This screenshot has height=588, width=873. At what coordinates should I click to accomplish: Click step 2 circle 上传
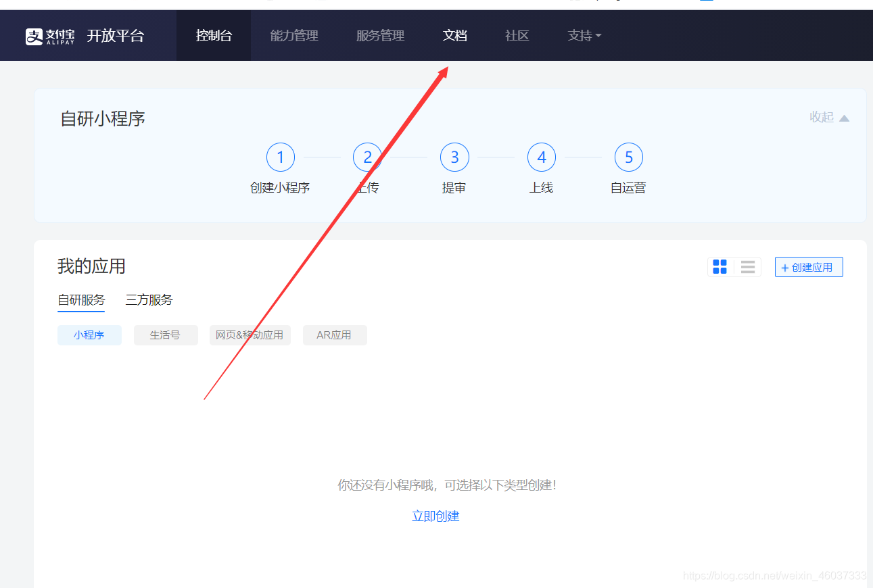point(367,157)
